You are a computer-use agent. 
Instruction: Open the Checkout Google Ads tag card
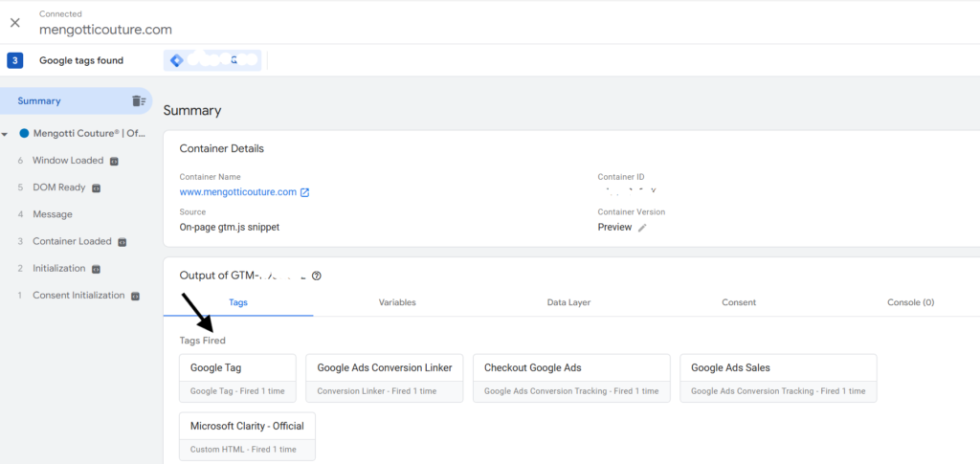(x=571, y=379)
